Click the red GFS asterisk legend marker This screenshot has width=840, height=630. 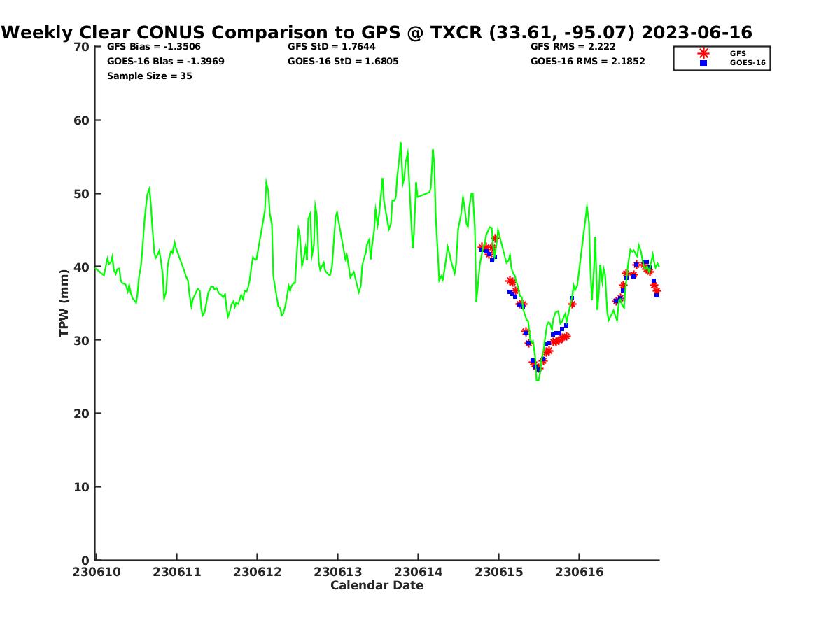[x=703, y=53]
